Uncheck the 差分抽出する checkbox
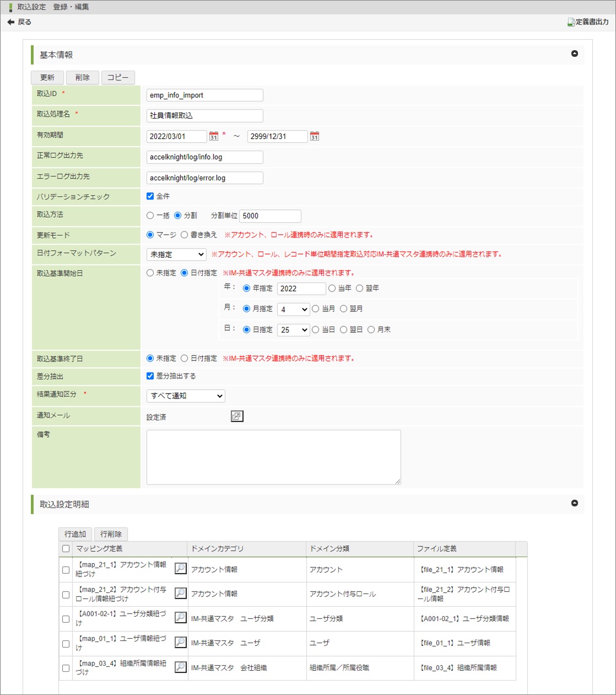 150,376
